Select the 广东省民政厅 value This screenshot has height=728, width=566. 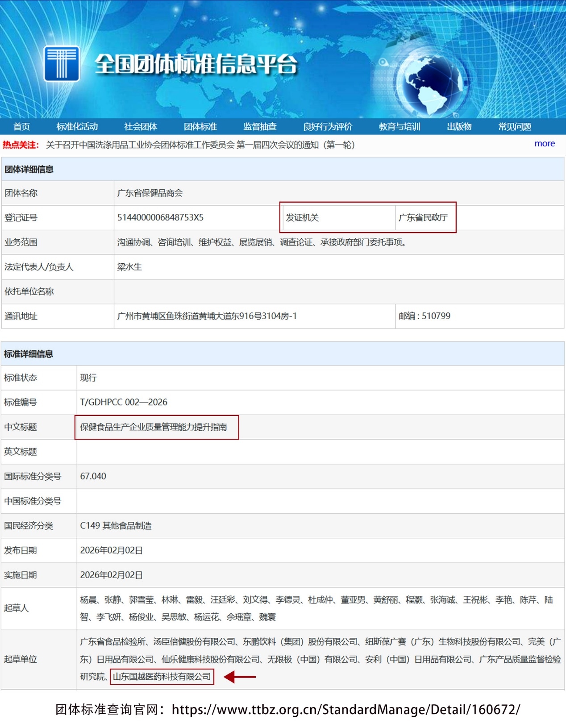423,218
